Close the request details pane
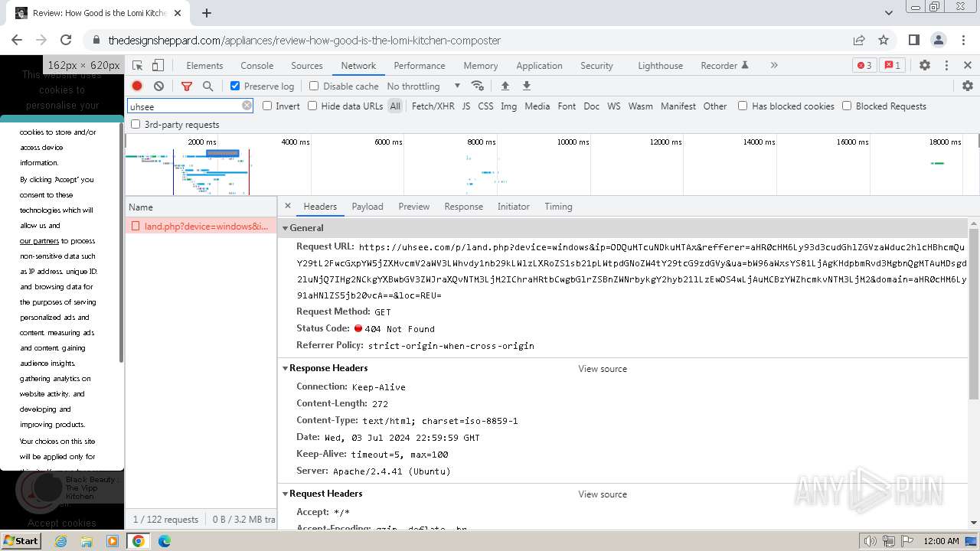The width and height of the screenshot is (980, 551). click(288, 206)
